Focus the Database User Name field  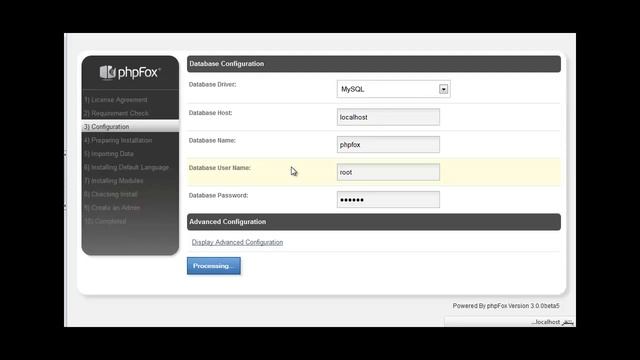click(388, 172)
